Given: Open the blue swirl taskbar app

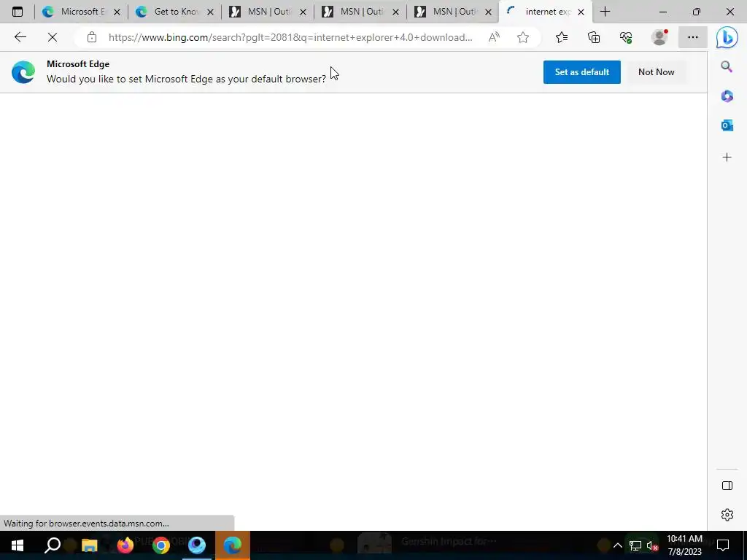Looking at the screenshot, I should 197,545.
